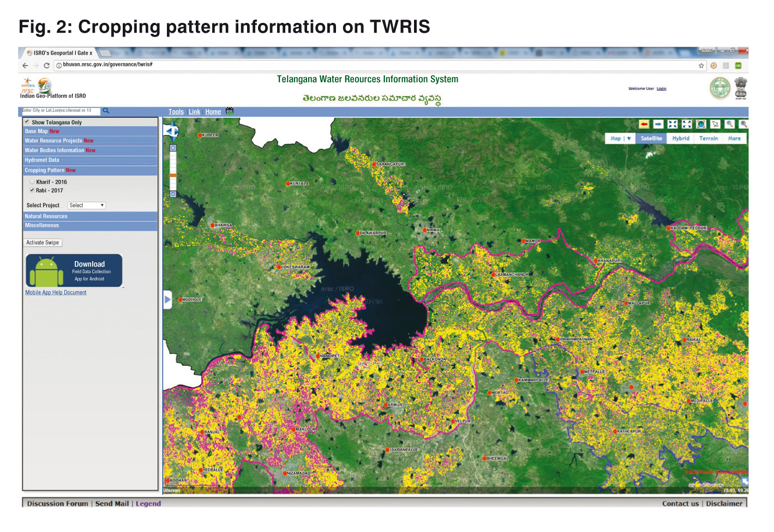Click the magnifier zoom-out tool
The image size is (774, 532).
729,124
